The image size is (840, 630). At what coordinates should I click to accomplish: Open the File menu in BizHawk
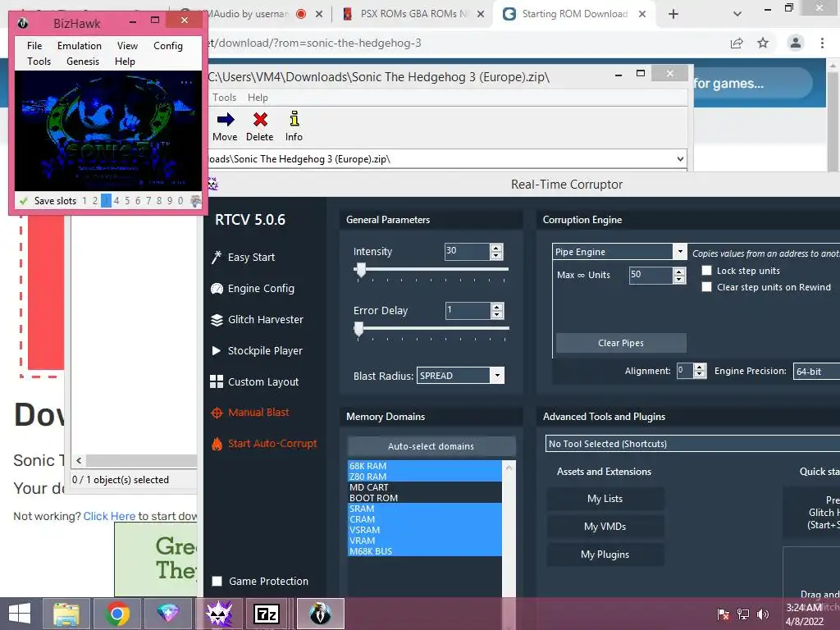pyautogui.click(x=34, y=46)
